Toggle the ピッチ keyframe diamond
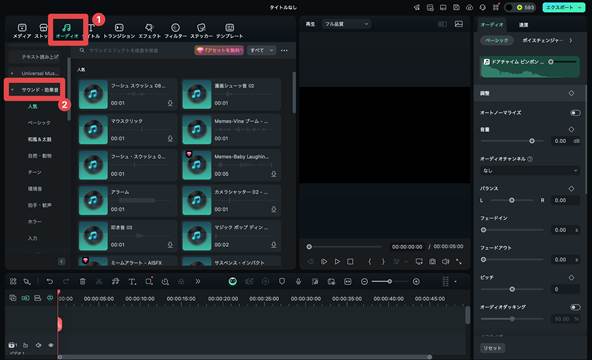The image size is (592, 360). coord(571,277)
